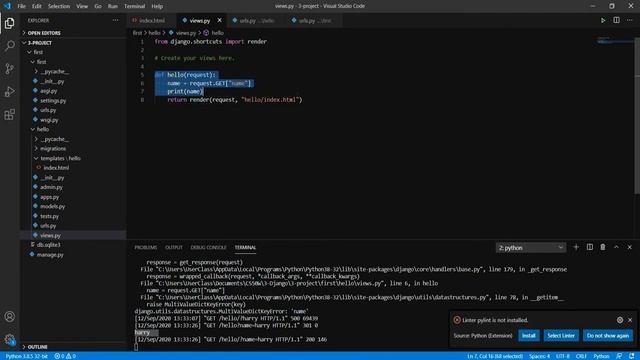
Task: Click Python 3.8.5 32-bit interpreter selector
Action: pyautogui.click(x=27, y=356)
